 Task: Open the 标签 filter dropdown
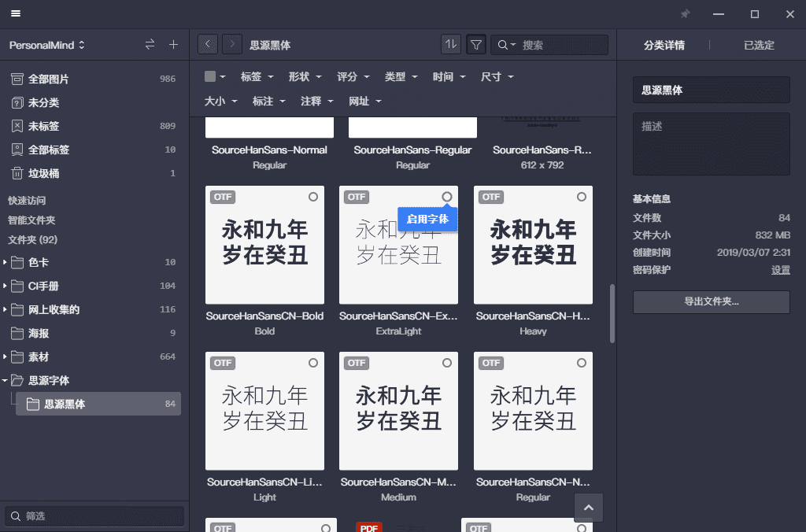(257, 76)
